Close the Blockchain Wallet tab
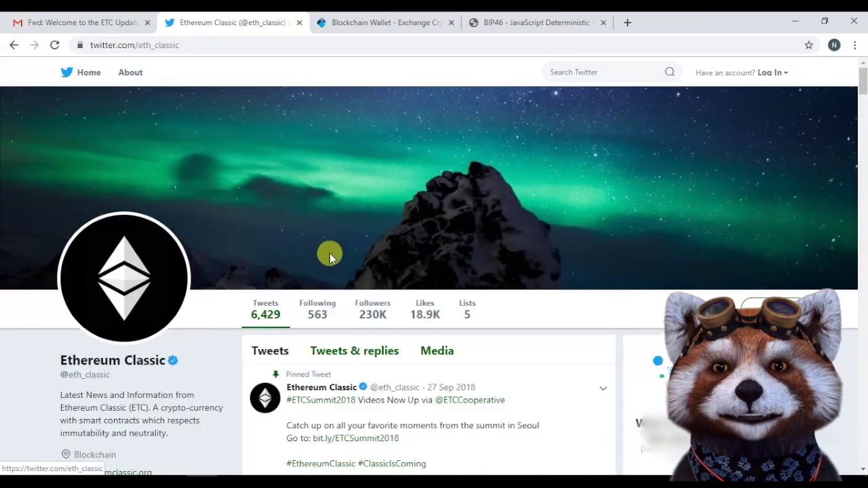 (451, 22)
